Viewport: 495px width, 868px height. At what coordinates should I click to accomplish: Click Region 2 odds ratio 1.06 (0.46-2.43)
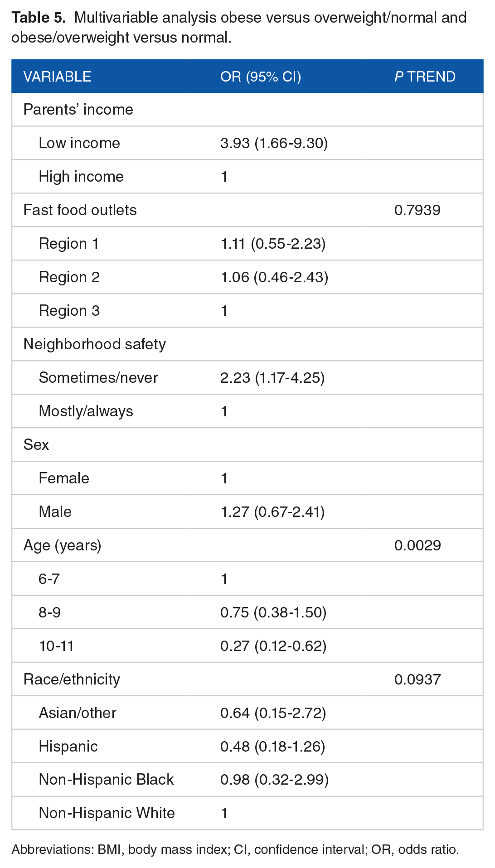point(274,277)
